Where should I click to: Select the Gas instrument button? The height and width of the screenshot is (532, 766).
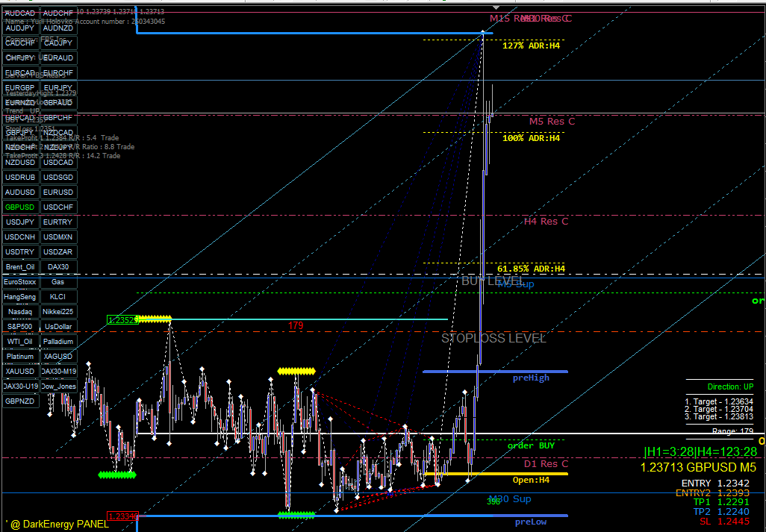pyautogui.click(x=59, y=281)
